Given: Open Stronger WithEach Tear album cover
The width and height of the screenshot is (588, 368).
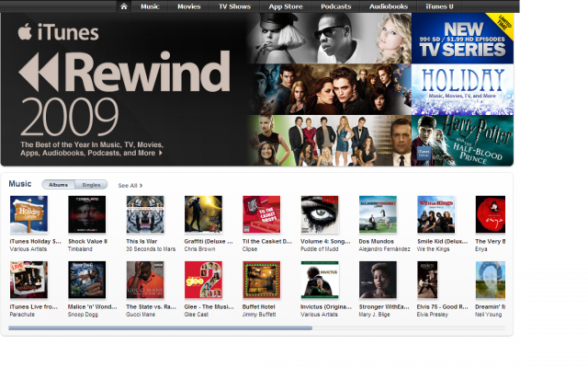Looking at the screenshot, I should 378,280.
